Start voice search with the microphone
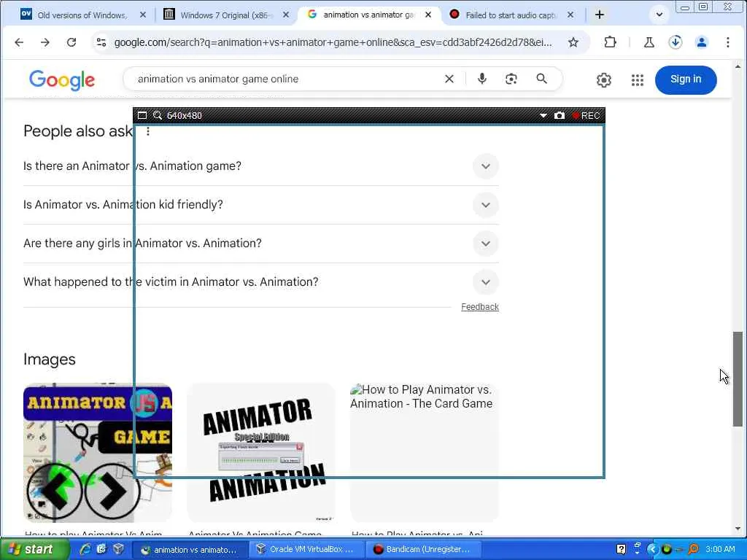This screenshot has width=747, height=560. (x=481, y=79)
